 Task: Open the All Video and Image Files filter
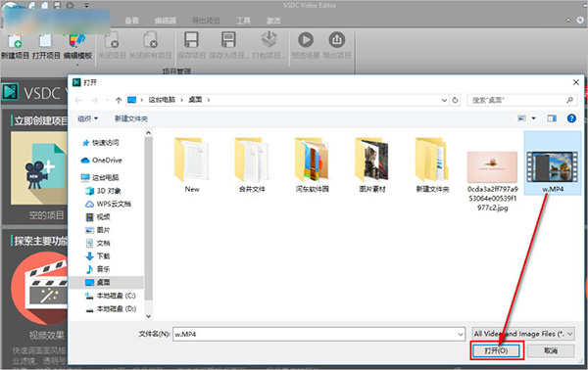(523, 334)
